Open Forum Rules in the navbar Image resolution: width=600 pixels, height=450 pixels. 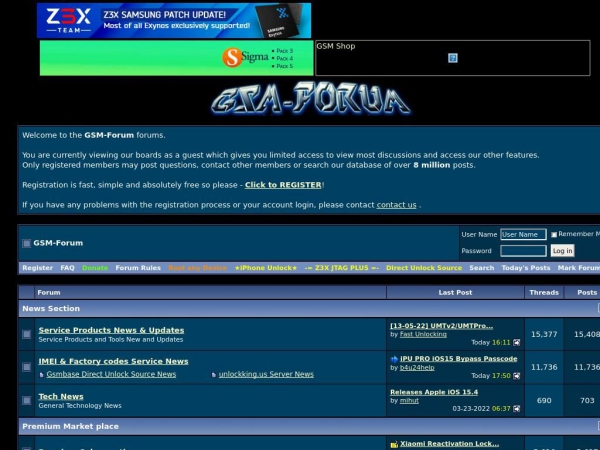click(138, 268)
